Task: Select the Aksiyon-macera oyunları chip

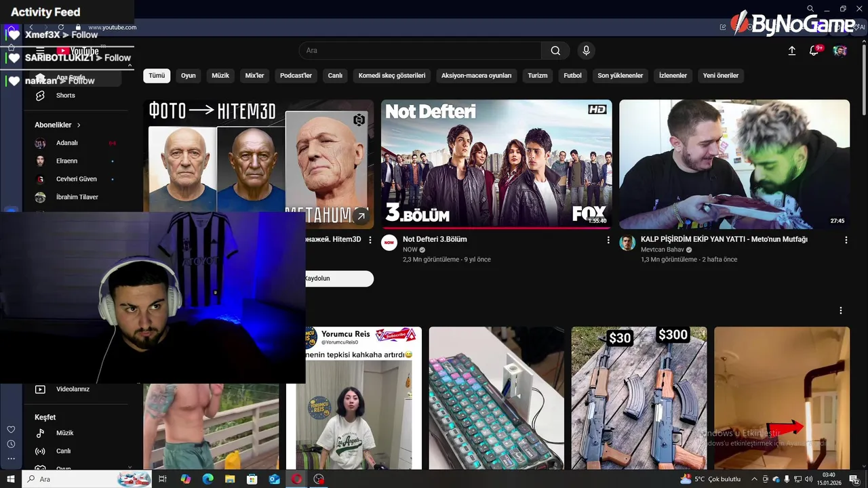Action: tap(477, 76)
